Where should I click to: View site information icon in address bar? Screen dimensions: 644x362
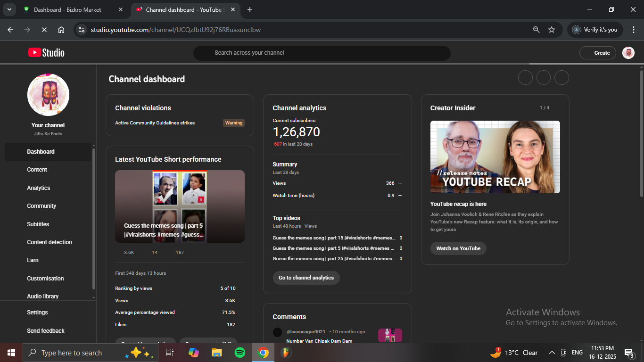(x=82, y=30)
